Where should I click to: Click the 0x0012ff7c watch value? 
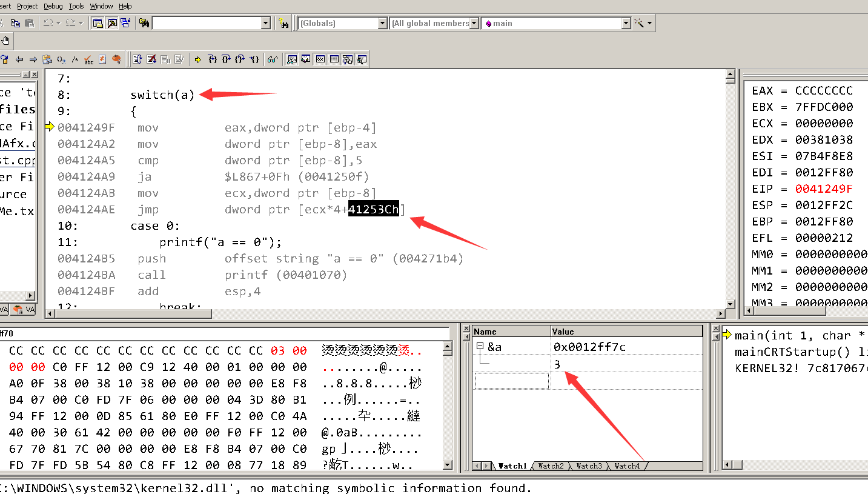pyautogui.click(x=589, y=347)
